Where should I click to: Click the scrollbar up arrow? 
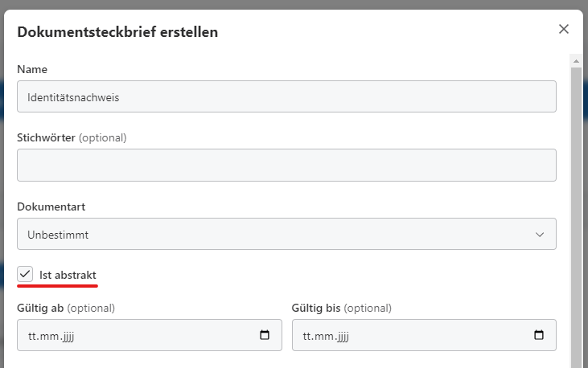coord(576,60)
